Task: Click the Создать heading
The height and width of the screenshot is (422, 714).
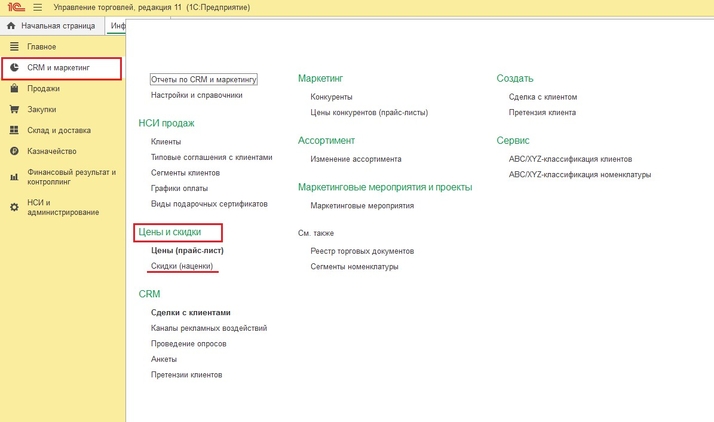Action: 515,78
